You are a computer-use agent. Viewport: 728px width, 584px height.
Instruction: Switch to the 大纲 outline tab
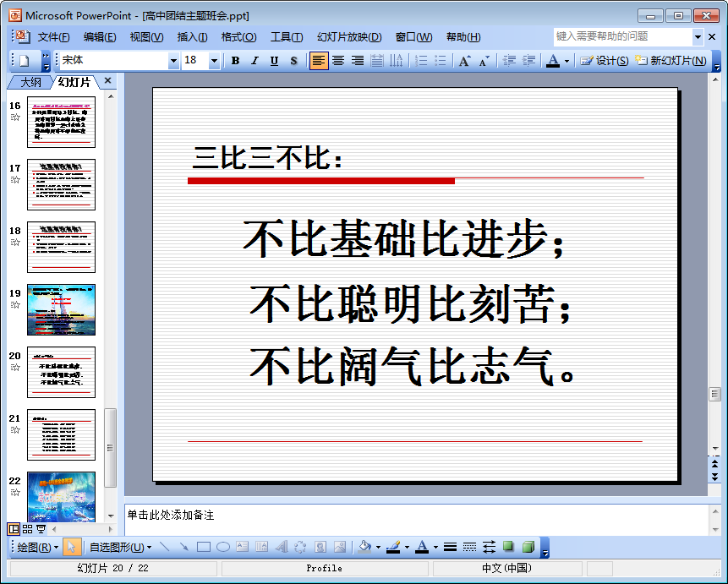[30, 82]
